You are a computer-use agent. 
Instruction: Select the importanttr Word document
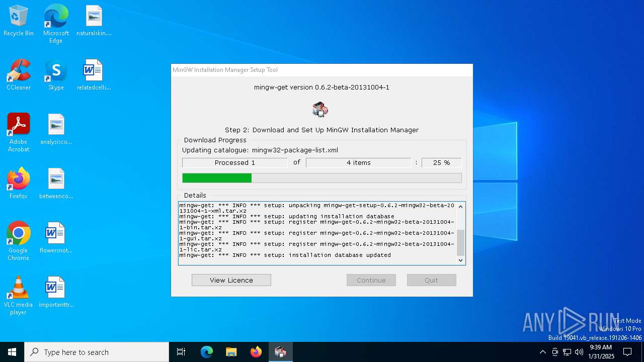tap(56, 293)
